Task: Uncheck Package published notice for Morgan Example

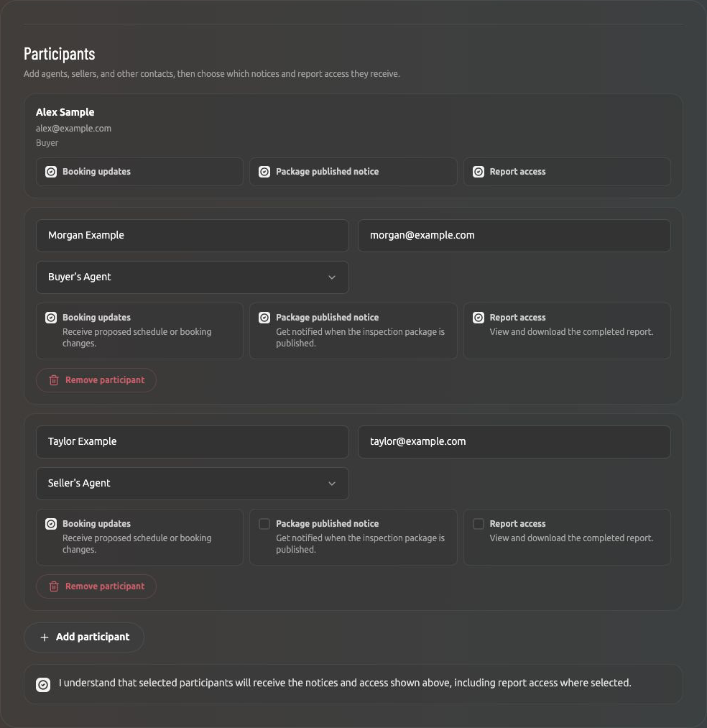Action: (264, 318)
